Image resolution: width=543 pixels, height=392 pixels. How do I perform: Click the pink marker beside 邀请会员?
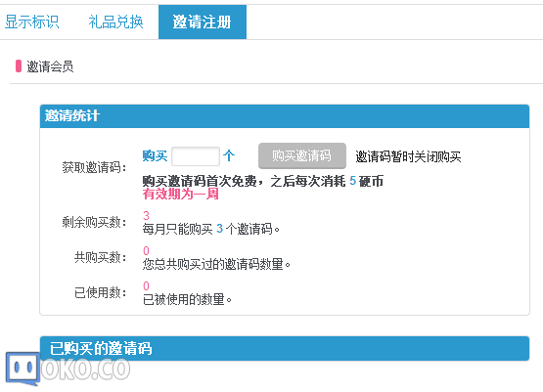coord(19,66)
